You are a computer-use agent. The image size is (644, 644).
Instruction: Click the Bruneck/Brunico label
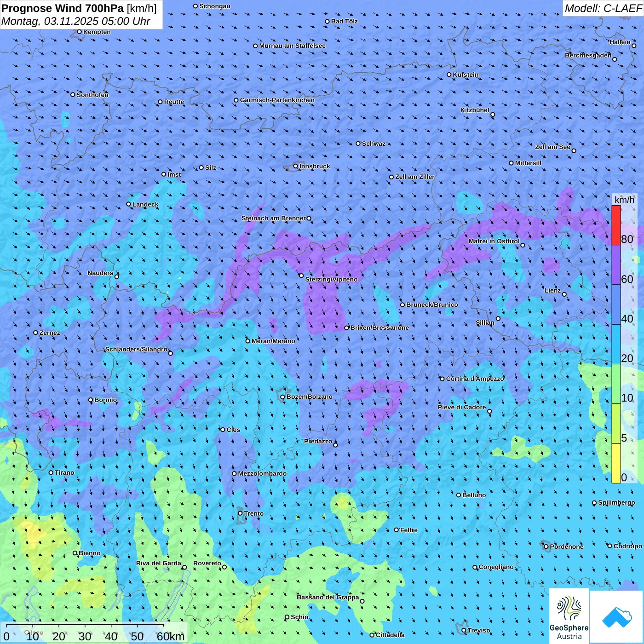coord(432,305)
